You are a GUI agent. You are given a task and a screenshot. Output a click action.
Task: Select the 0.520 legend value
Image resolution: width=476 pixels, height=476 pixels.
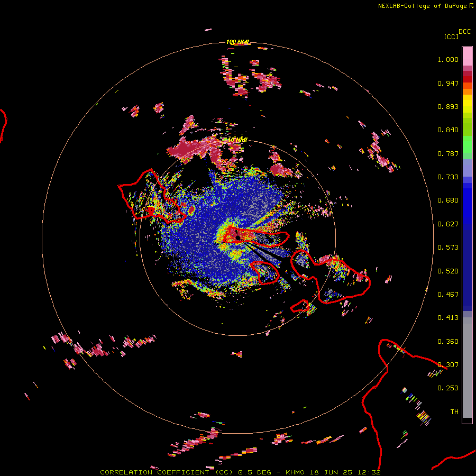coord(448,271)
